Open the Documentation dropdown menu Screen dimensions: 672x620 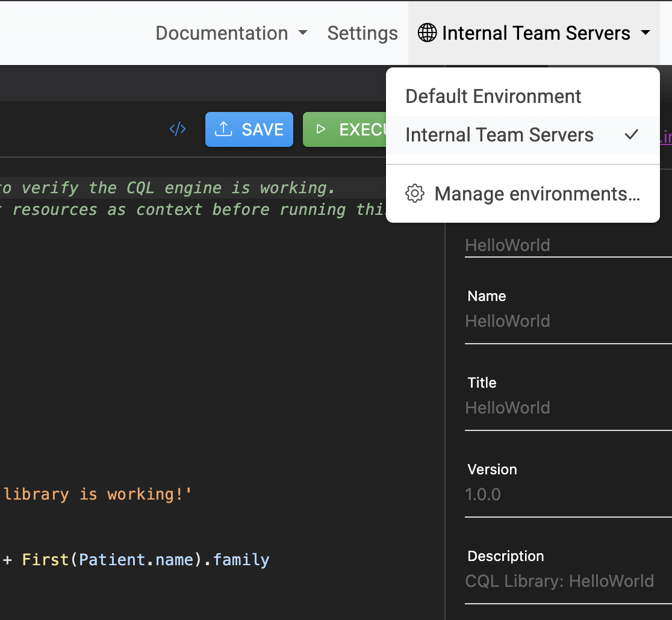pyautogui.click(x=231, y=33)
